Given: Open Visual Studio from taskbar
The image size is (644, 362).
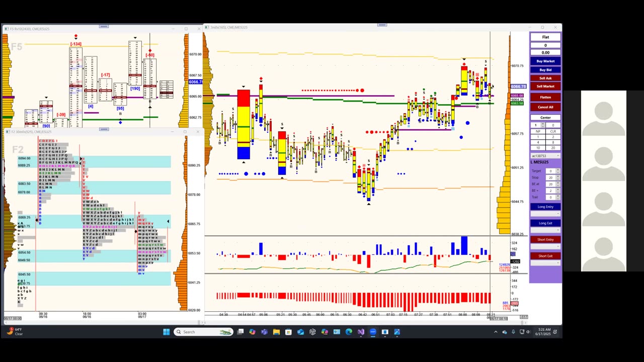Looking at the screenshot, I should 361,332.
